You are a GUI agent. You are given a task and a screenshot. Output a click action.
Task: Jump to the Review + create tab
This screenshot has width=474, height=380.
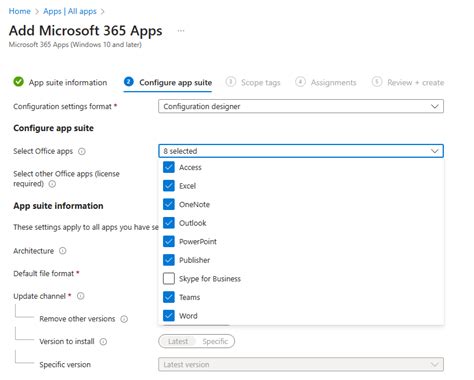pos(408,82)
